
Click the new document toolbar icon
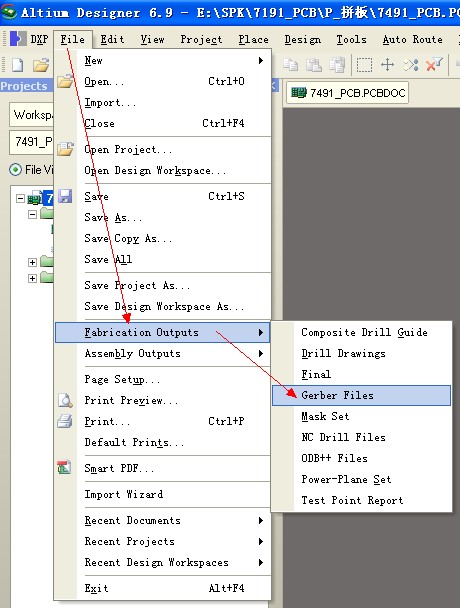17,65
